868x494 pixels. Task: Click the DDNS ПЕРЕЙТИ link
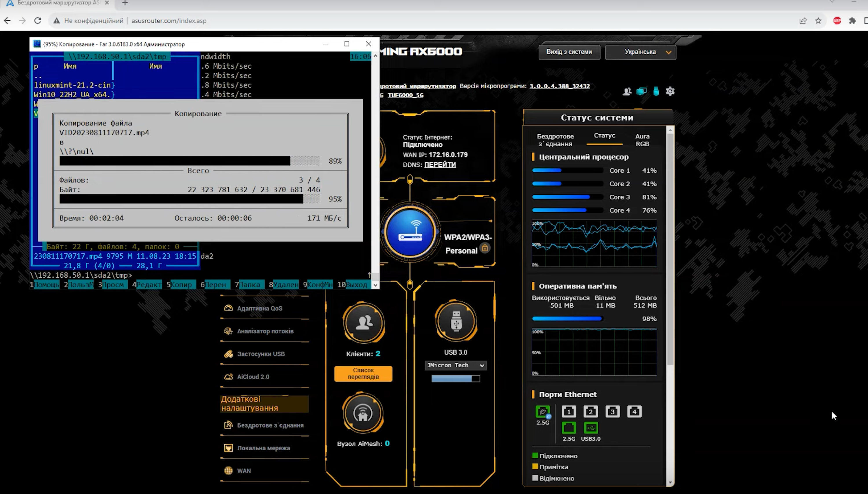click(440, 164)
